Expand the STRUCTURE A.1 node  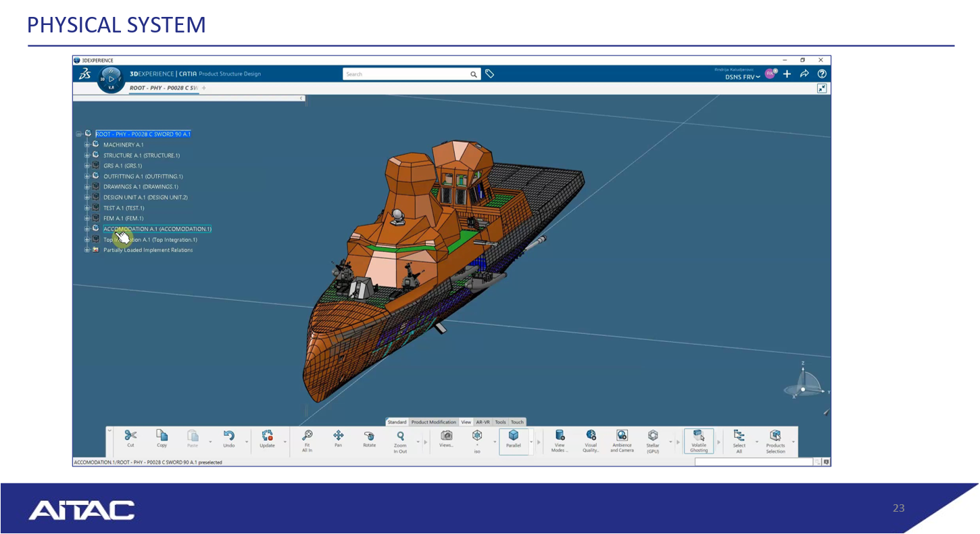click(x=87, y=155)
